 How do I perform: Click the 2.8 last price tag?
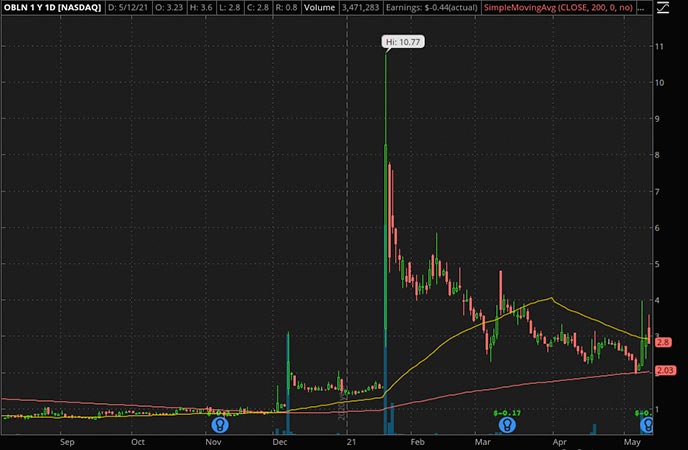tap(663, 342)
